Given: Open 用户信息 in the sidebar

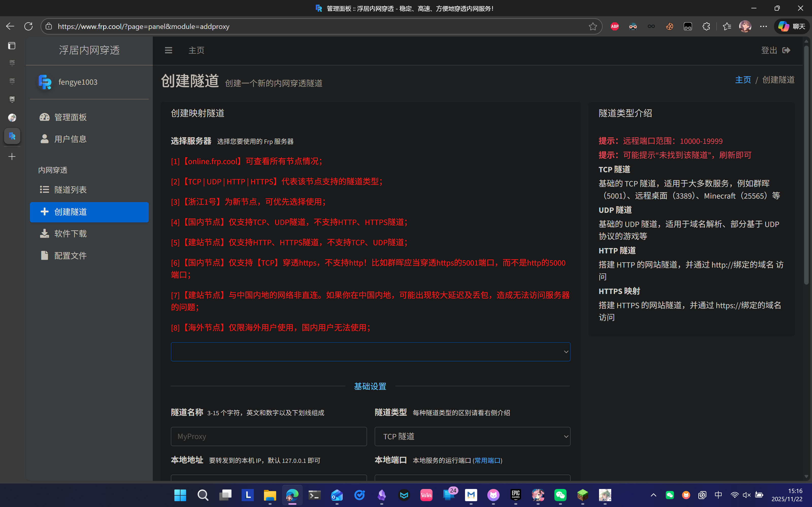Looking at the screenshot, I should 71,139.
